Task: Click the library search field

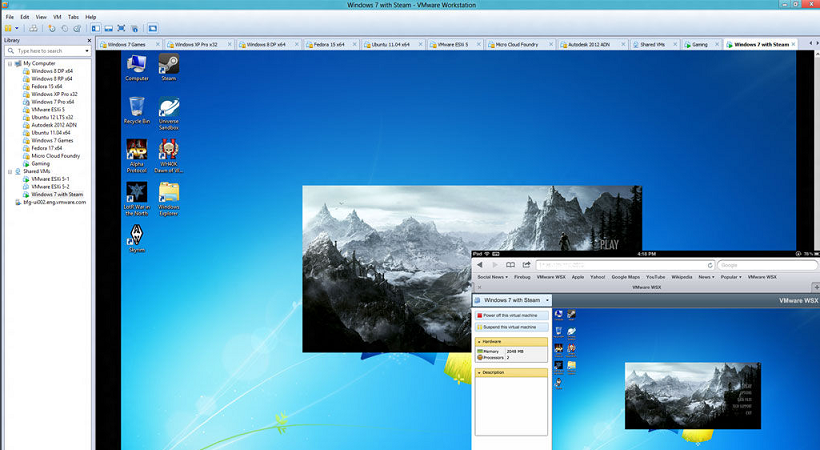Action: [47, 51]
